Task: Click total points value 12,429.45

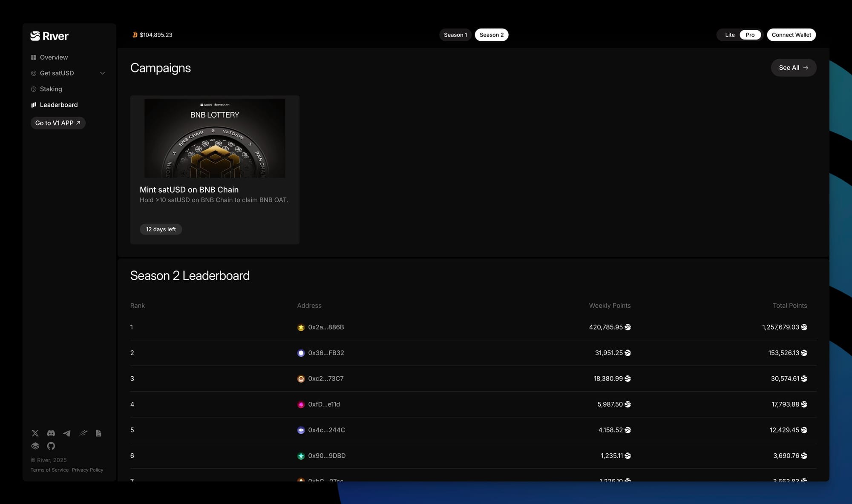Action: tap(785, 430)
